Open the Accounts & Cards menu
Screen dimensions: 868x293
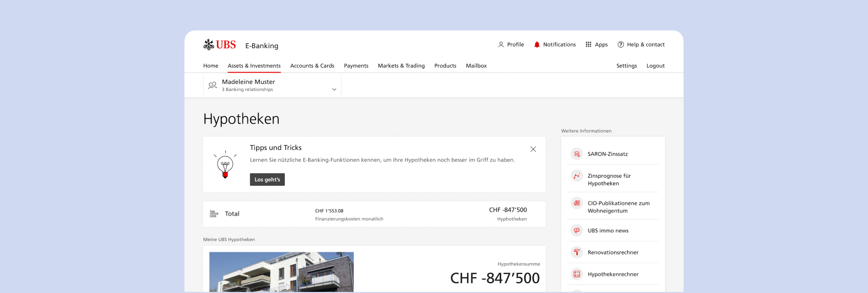coord(312,66)
